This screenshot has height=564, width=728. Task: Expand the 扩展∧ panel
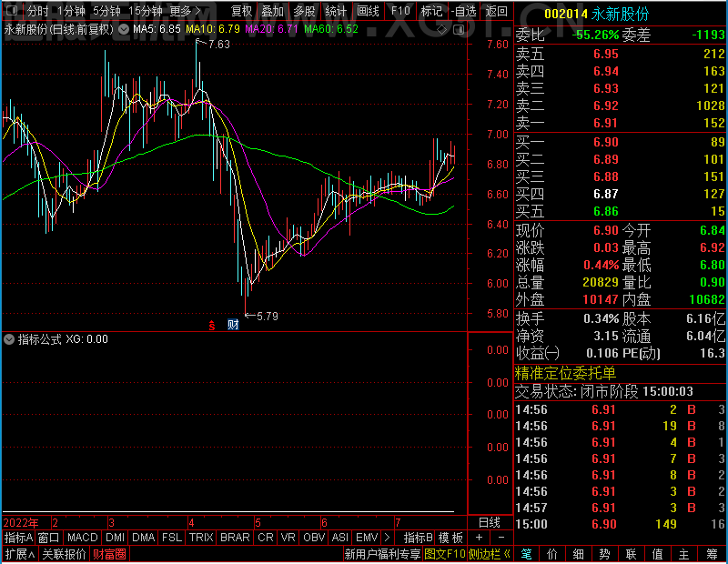[20, 554]
